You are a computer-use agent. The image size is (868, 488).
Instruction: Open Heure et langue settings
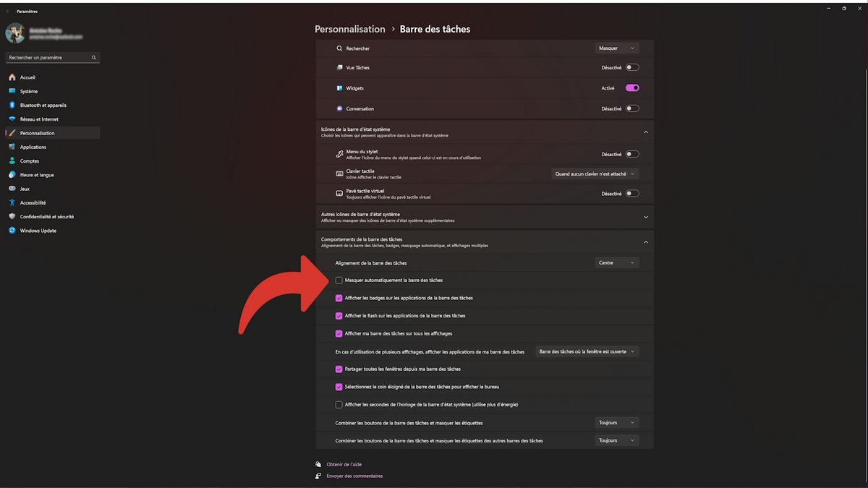pyautogui.click(x=53, y=175)
